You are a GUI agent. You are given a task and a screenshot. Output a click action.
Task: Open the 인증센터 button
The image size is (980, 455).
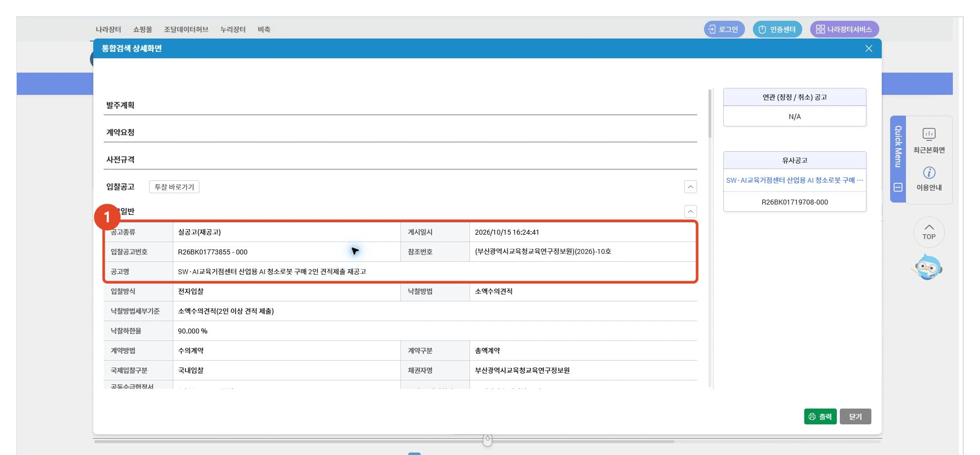(x=777, y=29)
